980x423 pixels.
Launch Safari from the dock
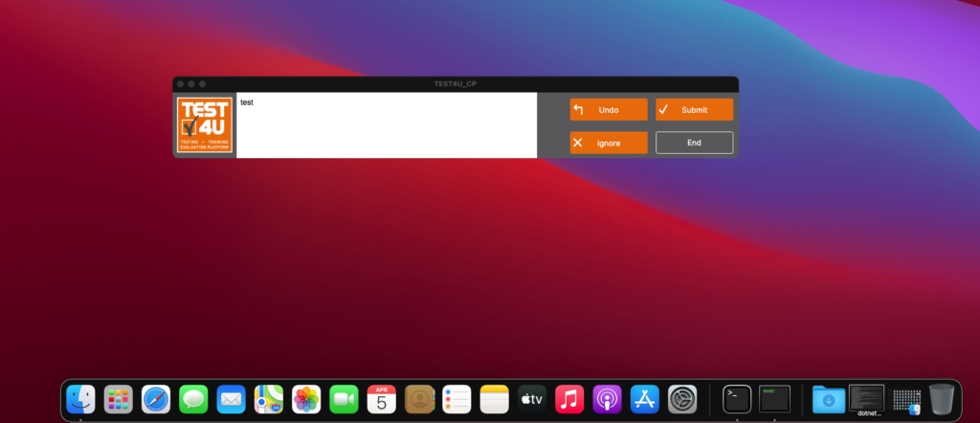point(156,399)
